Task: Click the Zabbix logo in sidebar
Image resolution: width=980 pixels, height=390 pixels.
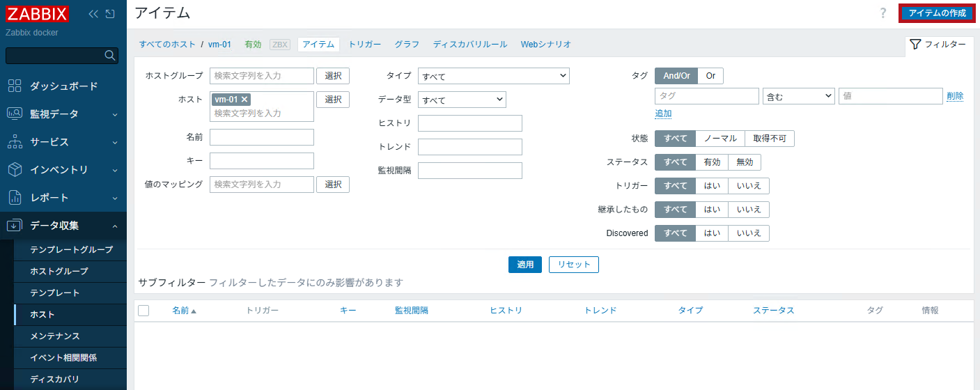Action: point(38,14)
